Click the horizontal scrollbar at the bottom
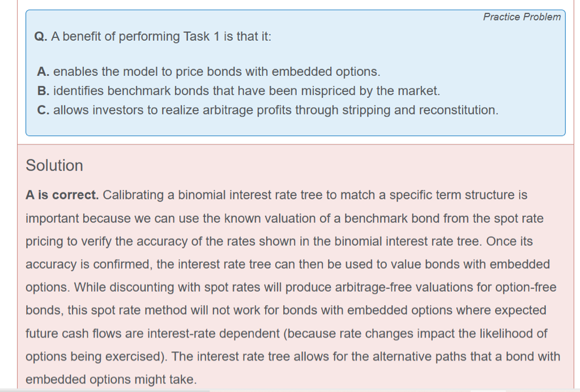The height and width of the screenshot is (392, 580). point(113,390)
